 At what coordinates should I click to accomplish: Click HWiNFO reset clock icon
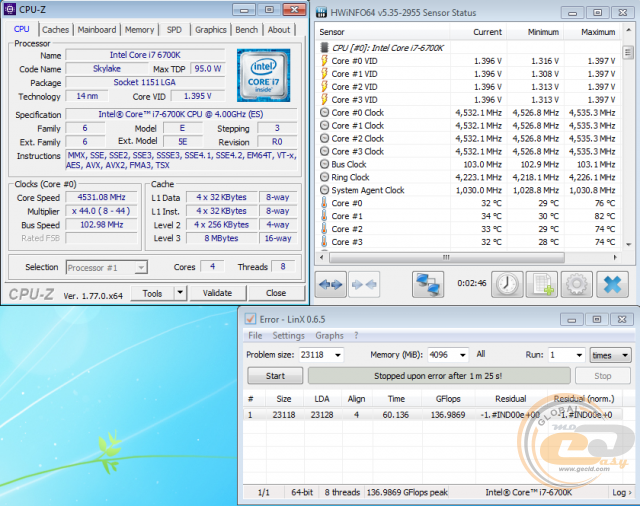pyautogui.click(x=507, y=284)
